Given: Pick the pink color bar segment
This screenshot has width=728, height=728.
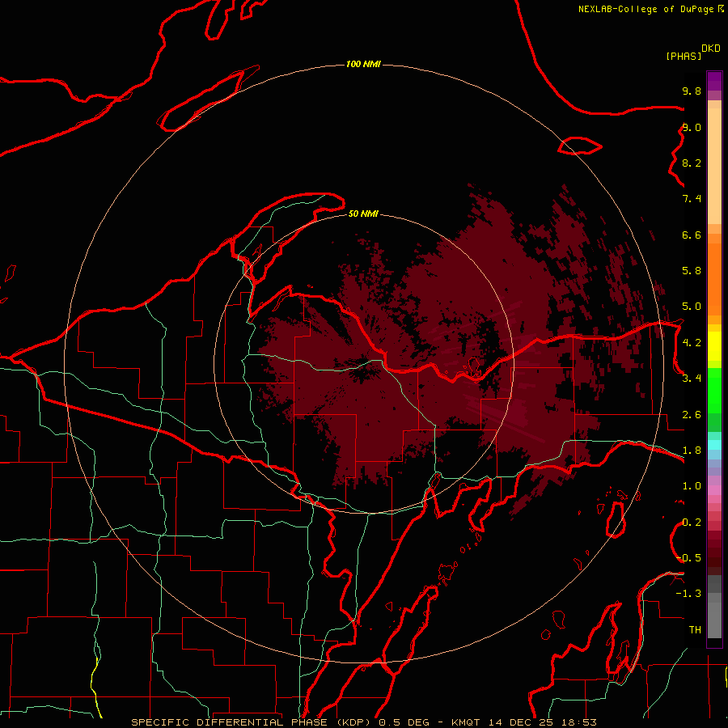Looking at the screenshot, I should point(714,490).
